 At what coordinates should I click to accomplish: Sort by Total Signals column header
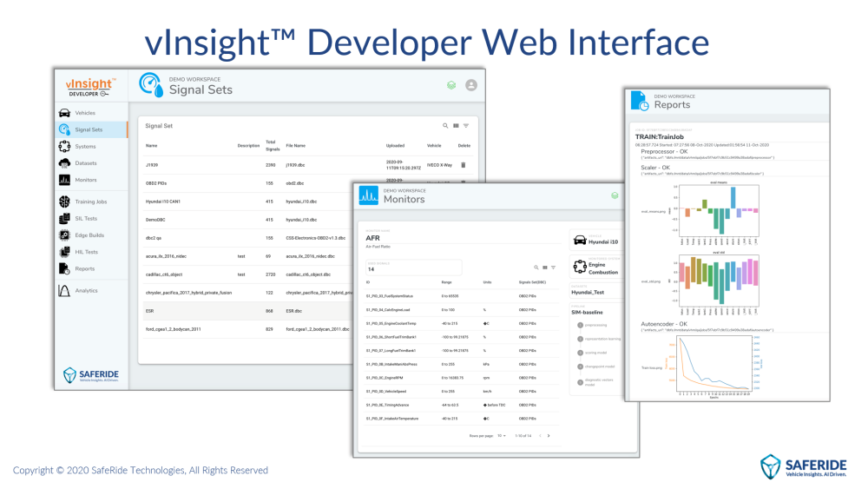[x=273, y=146]
